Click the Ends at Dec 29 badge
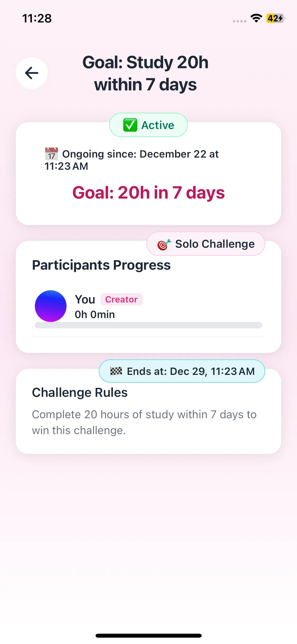Screen dimensions: 297x644 point(182,371)
